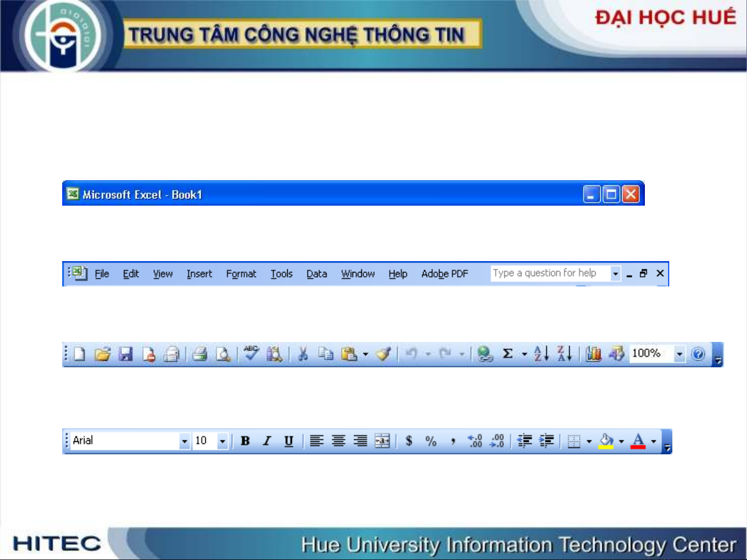Click the AutoSum sigma icon
The width and height of the screenshot is (747, 560).
[x=508, y=354]
